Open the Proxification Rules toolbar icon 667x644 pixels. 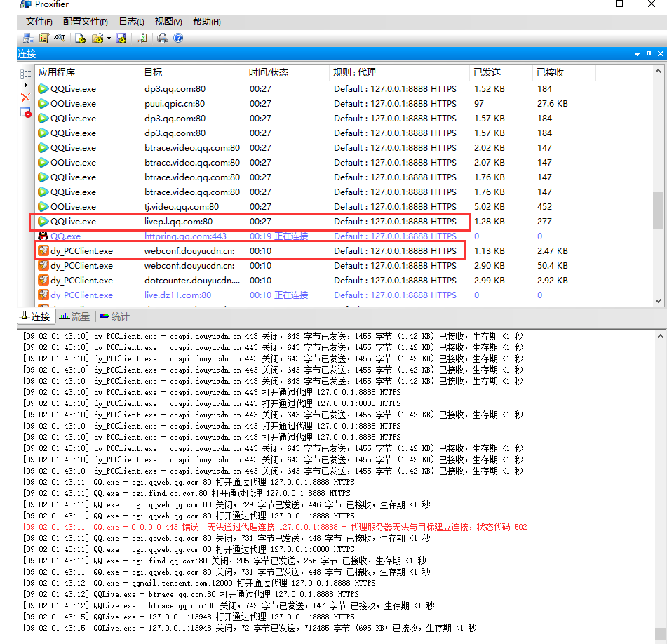(x=43, y=39)
